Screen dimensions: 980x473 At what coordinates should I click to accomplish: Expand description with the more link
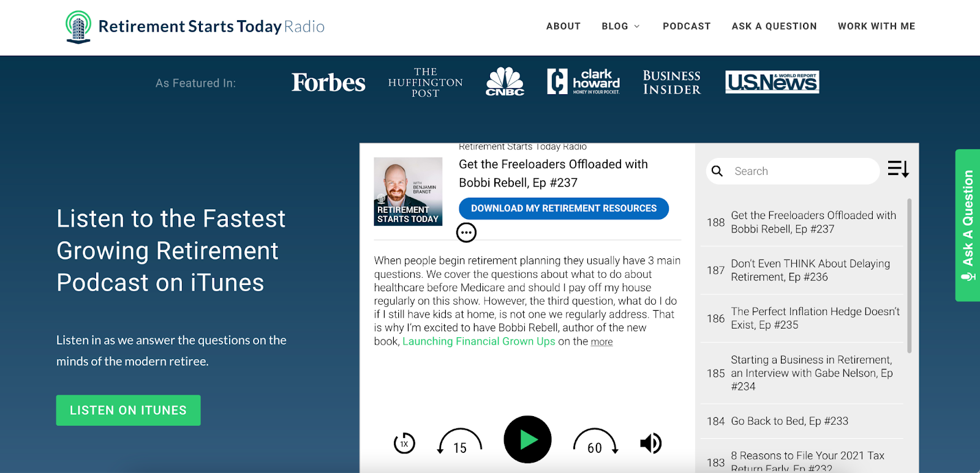601,342
